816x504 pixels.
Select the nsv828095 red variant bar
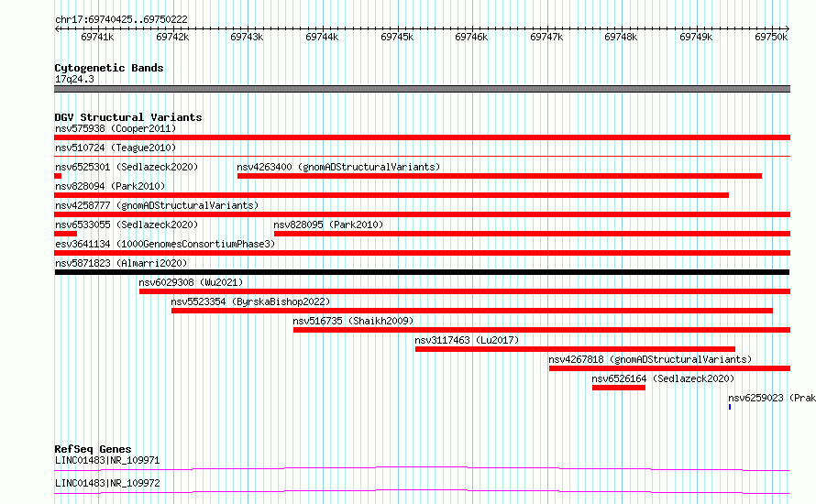(x=533, y=234)
